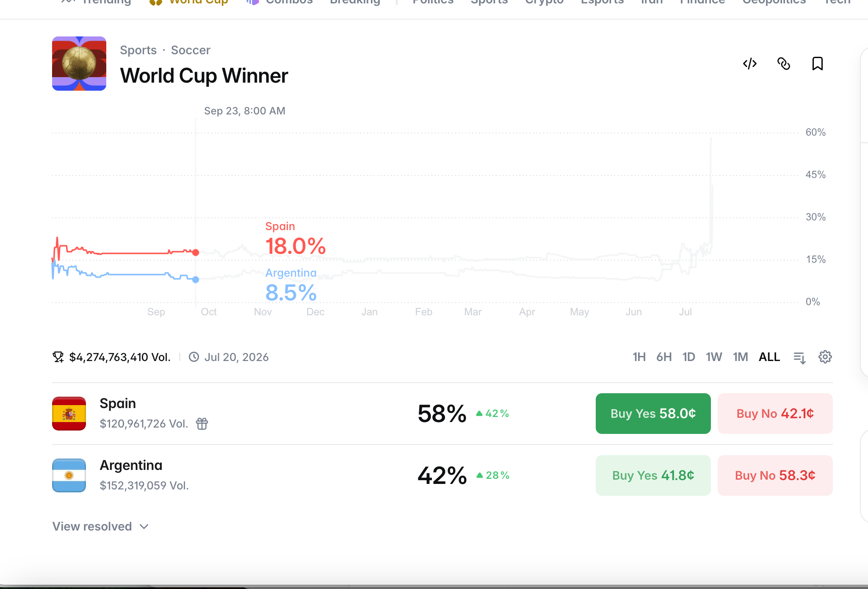This screenshot has width=868, height=589.
Task: Select the 1W chart range
Action: pos(714,357)
